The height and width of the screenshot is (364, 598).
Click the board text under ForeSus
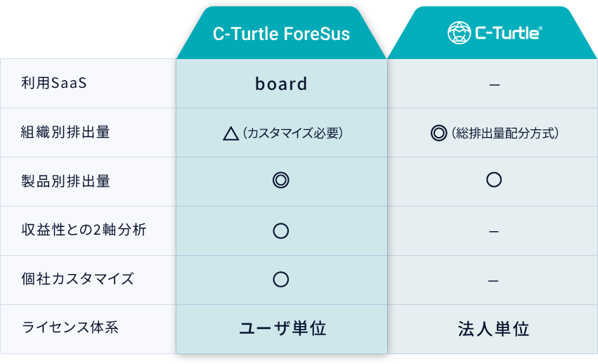point(281,84)
